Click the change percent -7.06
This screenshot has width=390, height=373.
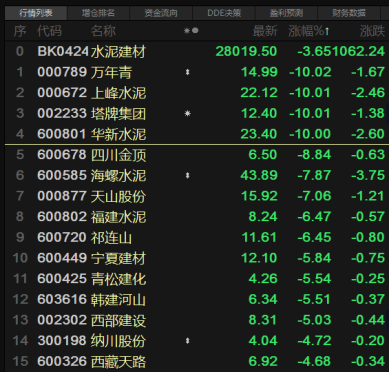click(314, 196)
